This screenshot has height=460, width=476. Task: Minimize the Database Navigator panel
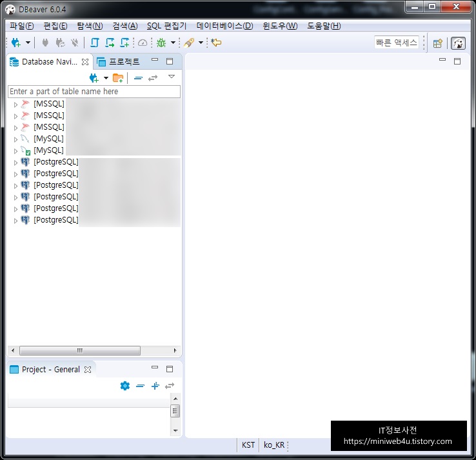coord(155,60)
